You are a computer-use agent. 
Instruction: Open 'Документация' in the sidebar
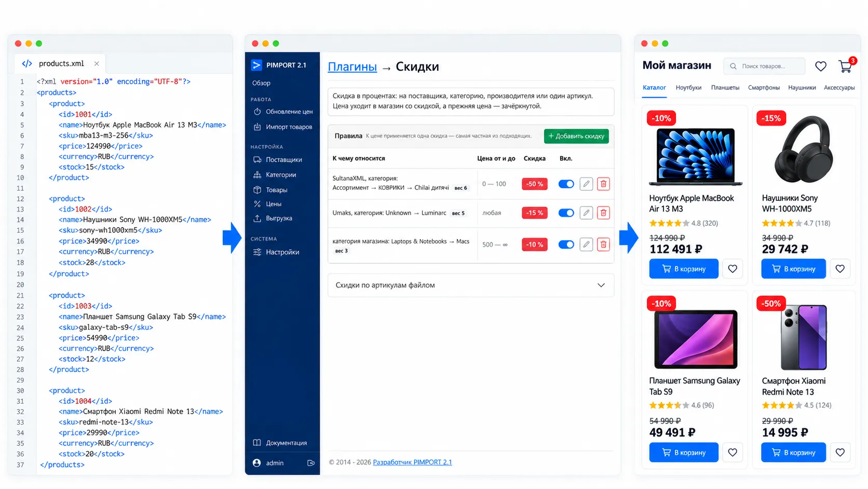click(280, 443)
